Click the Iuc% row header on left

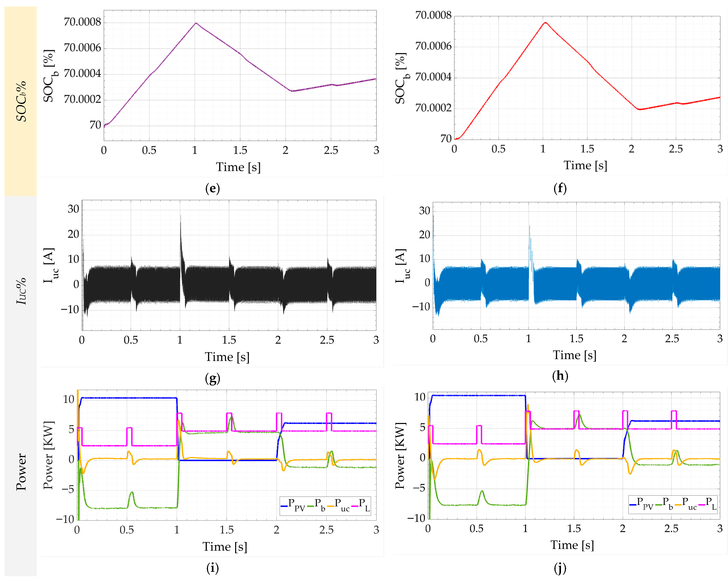[x=21, y=291]
